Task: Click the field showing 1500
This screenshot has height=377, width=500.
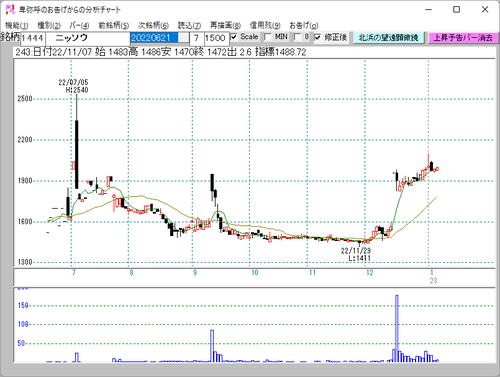Action: tap(216, 38)
